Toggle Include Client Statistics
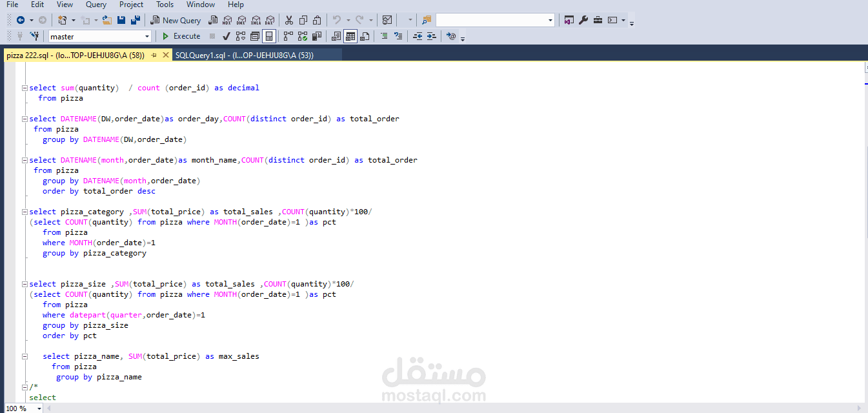The height and width of the screenshot is (413, 868). [317, 36]
